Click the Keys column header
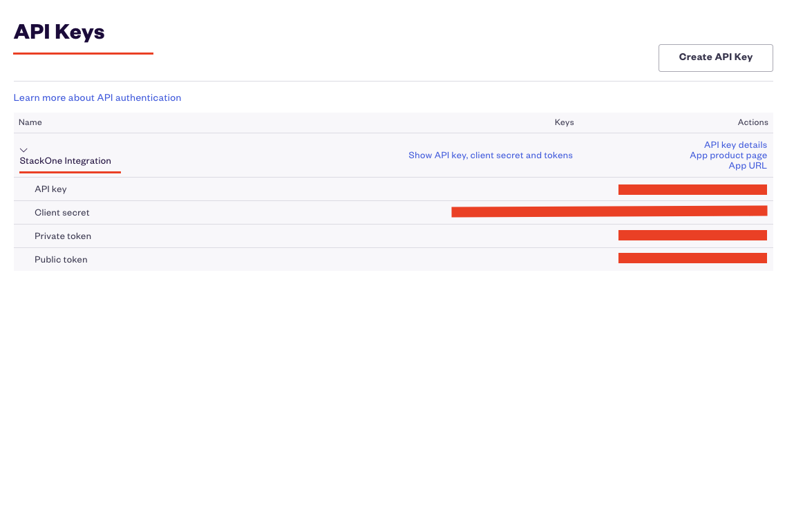 tap(564, 122)
